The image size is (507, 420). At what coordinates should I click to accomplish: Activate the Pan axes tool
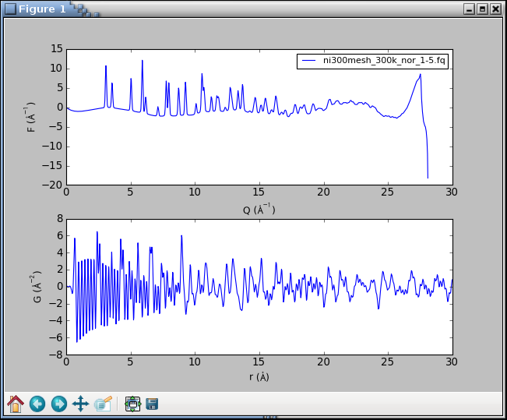tap(80, 404)
